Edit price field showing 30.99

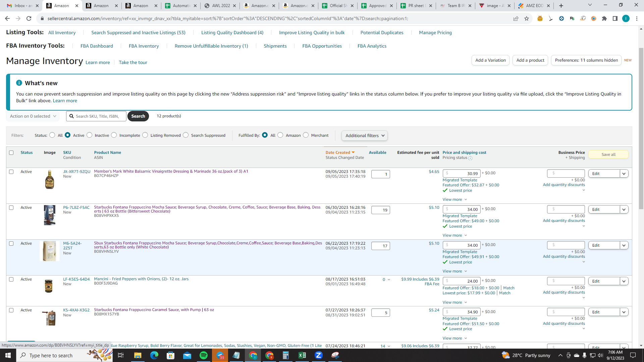(462, 174)
